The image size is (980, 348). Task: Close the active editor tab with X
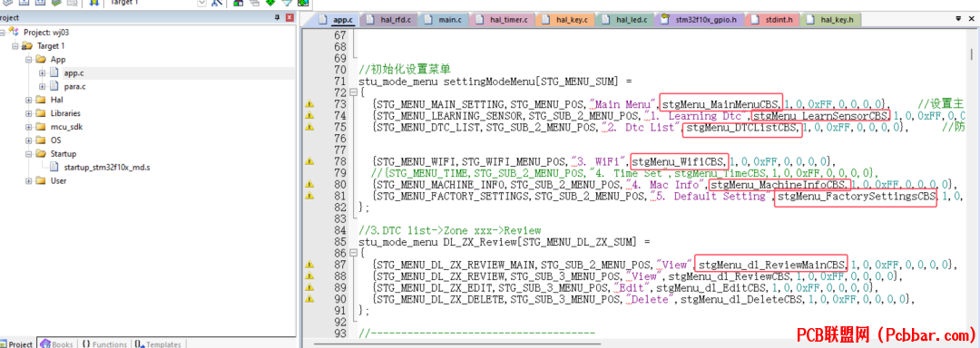click(972, 19)
